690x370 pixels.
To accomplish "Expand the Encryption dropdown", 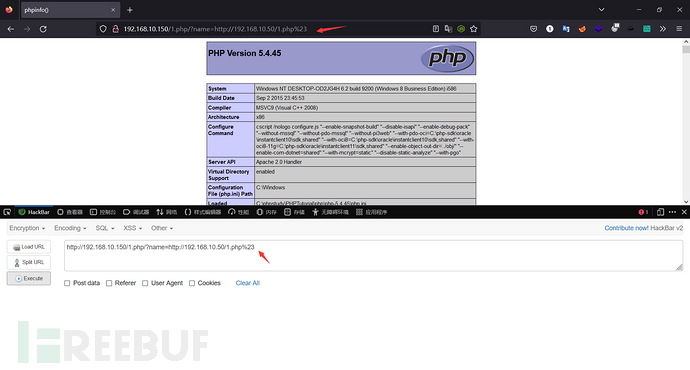I will click(27, 228).
